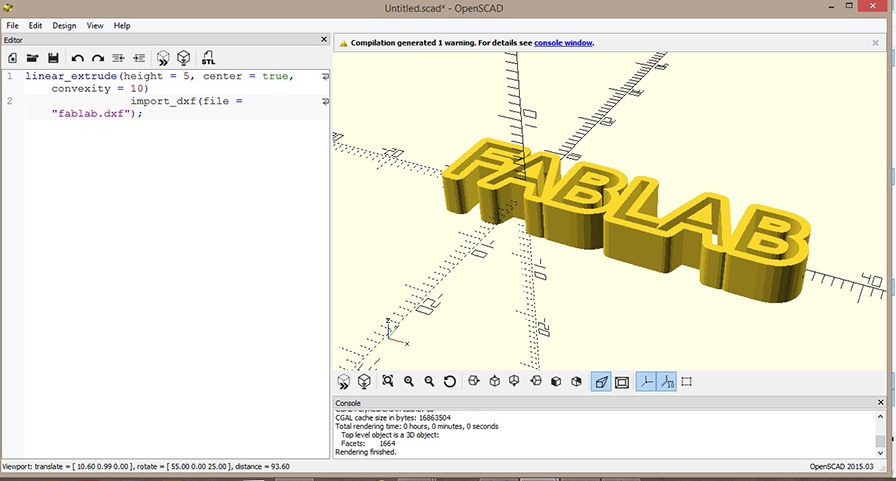Viewport: 896px width, 481px height.
Task: Undo the last edit
Action: 78,58
